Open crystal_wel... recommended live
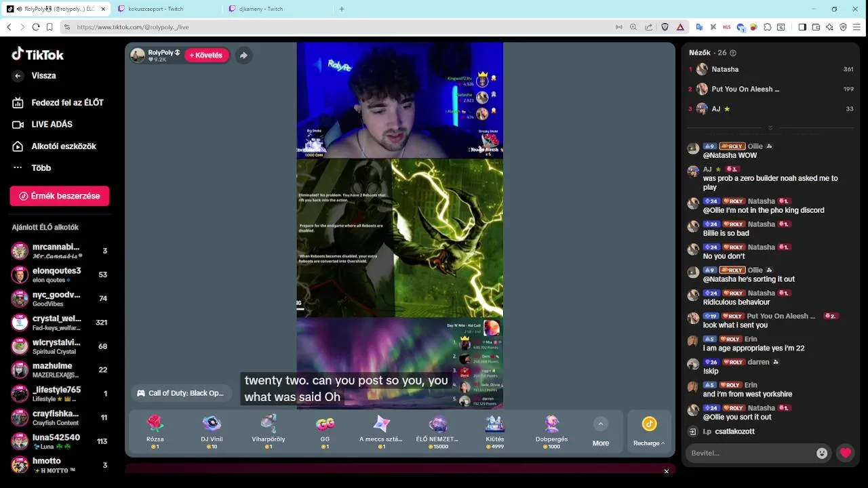 click(x=60, y=322)
